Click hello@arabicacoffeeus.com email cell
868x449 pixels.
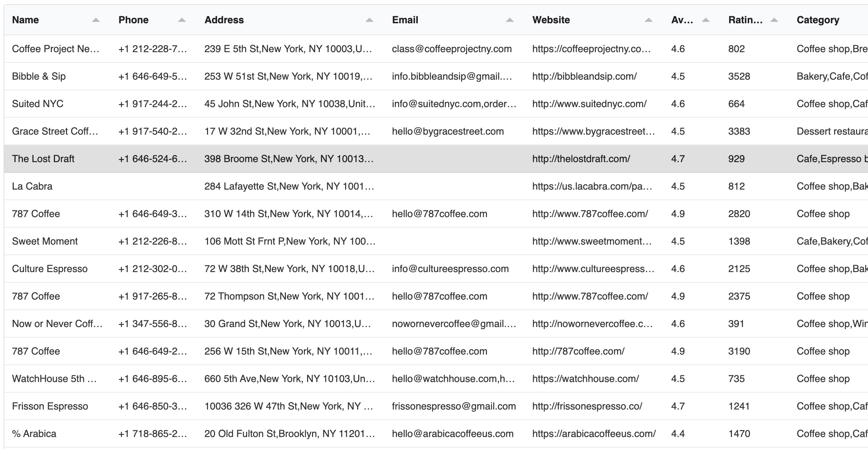(453, 434)
